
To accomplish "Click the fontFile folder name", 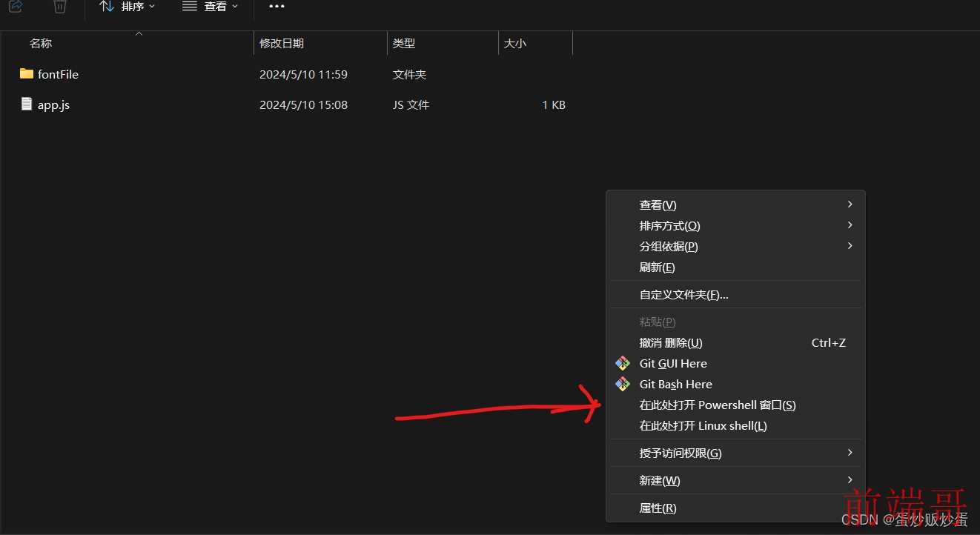I will pyautogui.click(x=58, y=74).
